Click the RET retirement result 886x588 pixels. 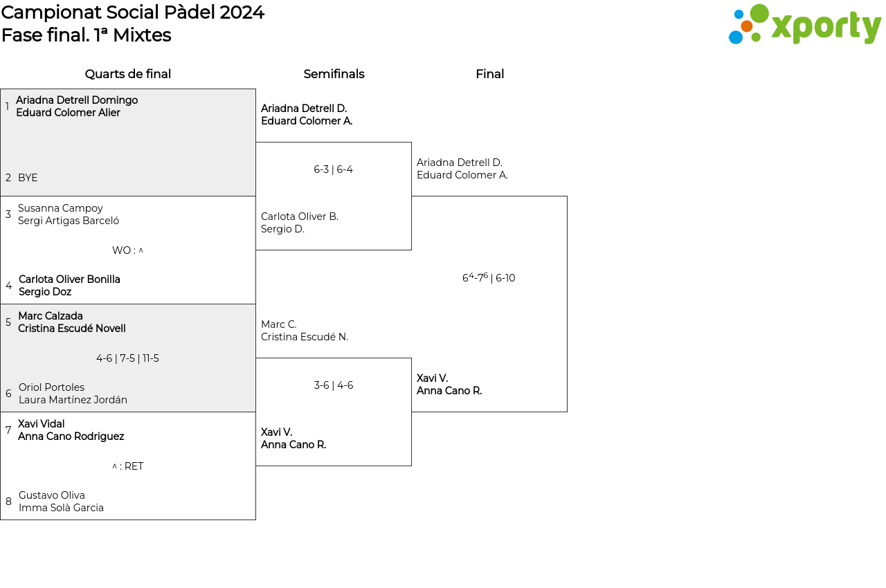(x=128, y=466)
